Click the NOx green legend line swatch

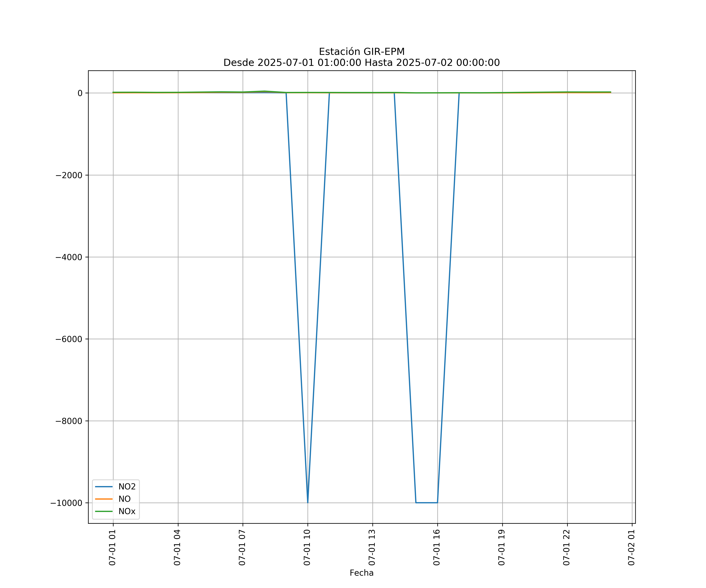click(x=104, y=511)
